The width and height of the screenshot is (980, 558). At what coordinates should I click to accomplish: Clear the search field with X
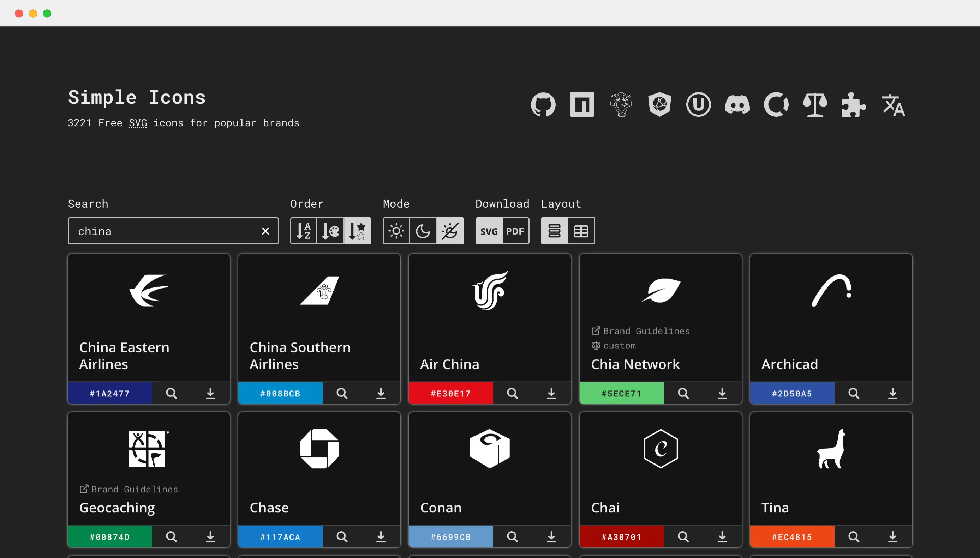point(265,231)
